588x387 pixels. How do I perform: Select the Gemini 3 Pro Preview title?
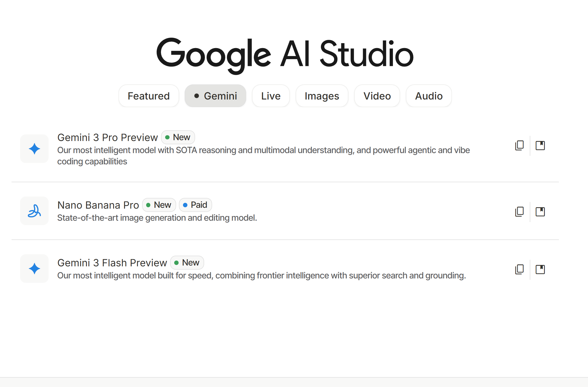click(x=107, y=137)
